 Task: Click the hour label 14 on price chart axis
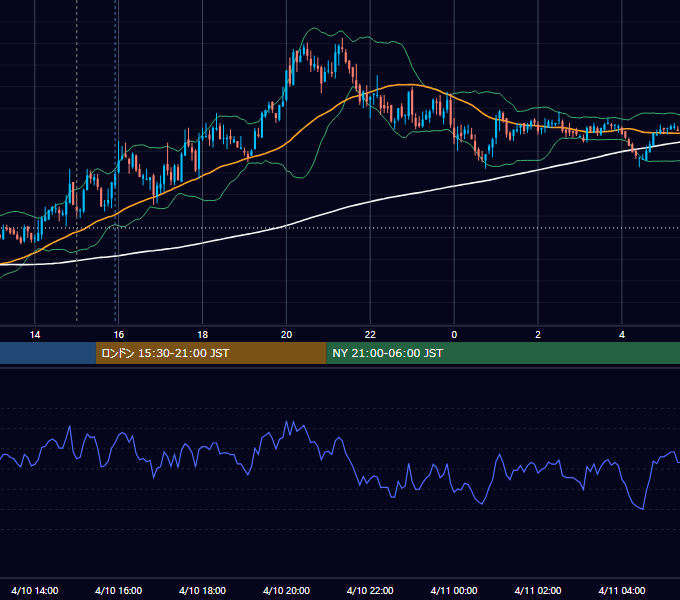click(x=35, y=335)
